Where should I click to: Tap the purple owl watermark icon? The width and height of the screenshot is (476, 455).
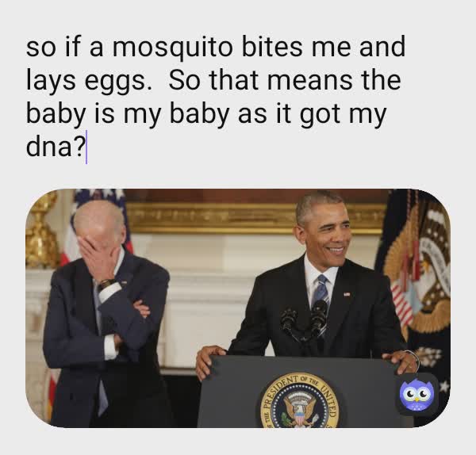(416, 394)
